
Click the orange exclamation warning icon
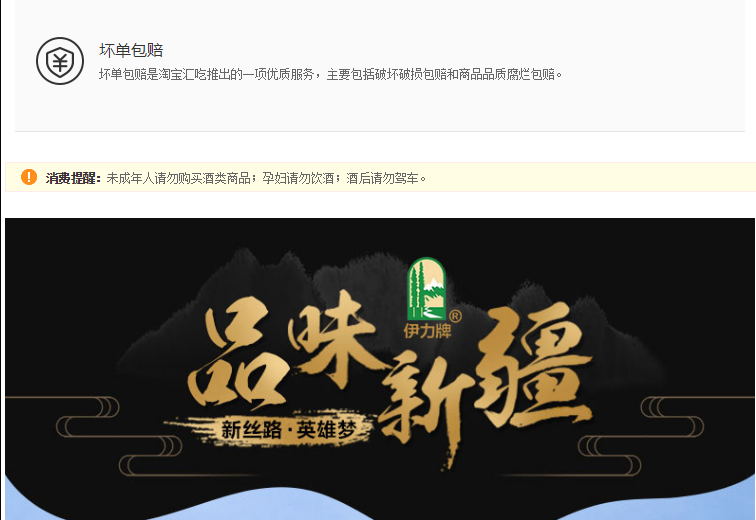[x=29, y=177]
